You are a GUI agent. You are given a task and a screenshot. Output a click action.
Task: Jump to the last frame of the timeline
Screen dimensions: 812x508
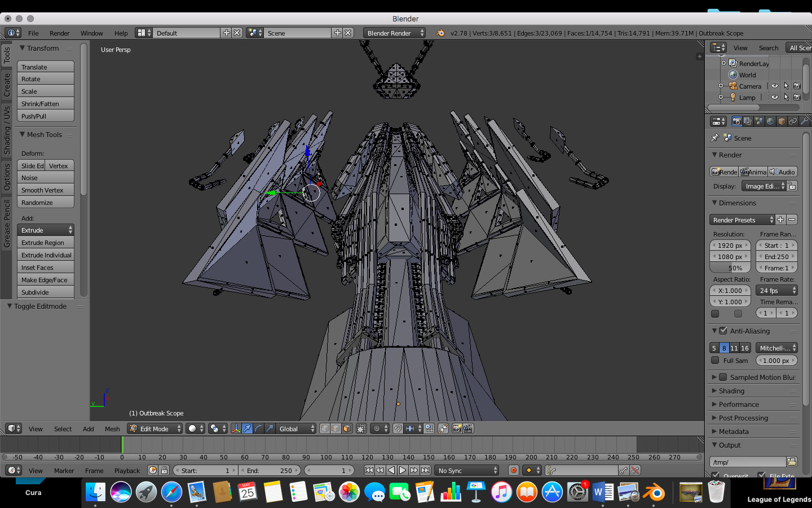tap(425, 470)
